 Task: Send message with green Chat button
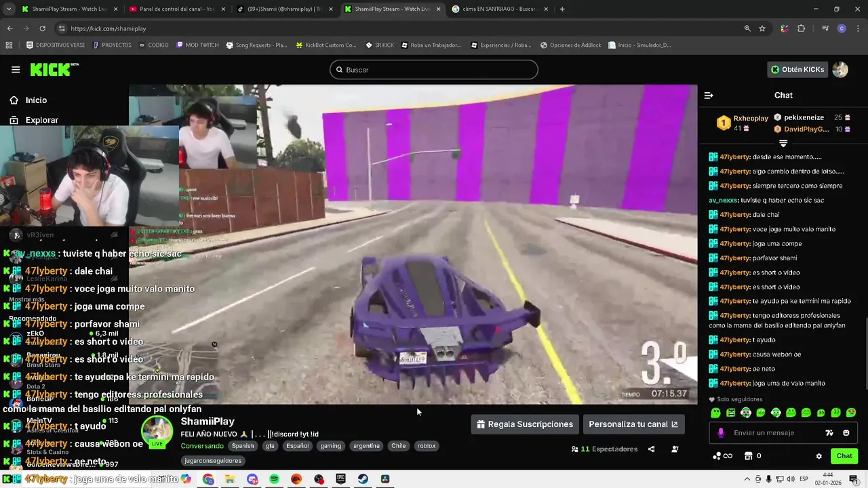click(x=844, y=456)
